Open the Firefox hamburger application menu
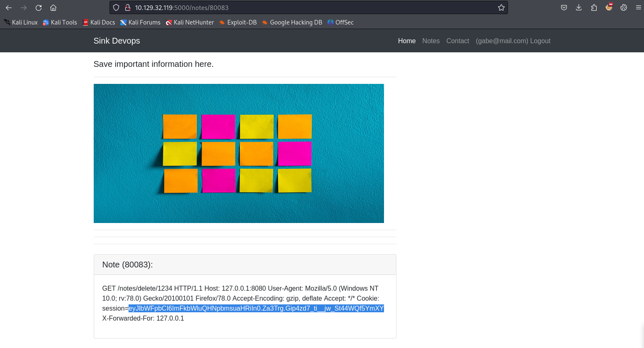 click(639, 7)
